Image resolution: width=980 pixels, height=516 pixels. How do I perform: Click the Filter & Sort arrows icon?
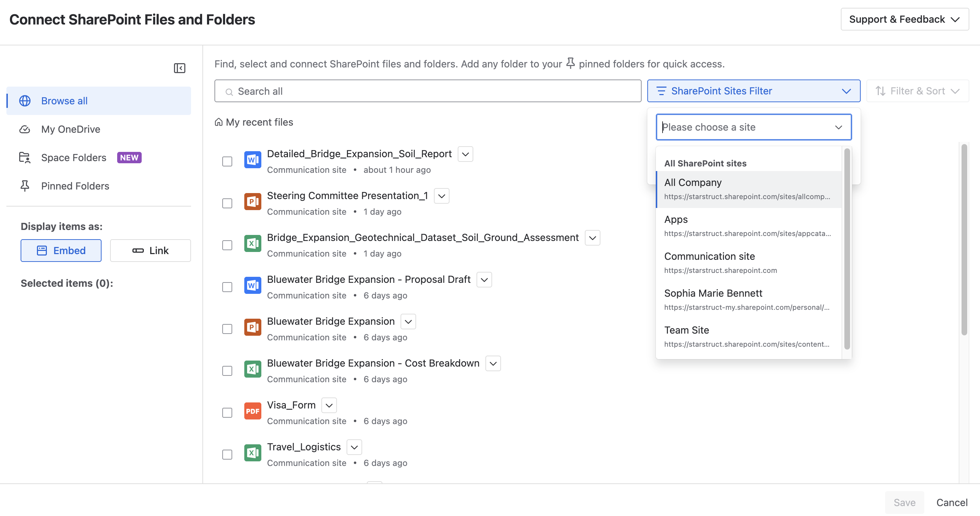tap(880, 91)
